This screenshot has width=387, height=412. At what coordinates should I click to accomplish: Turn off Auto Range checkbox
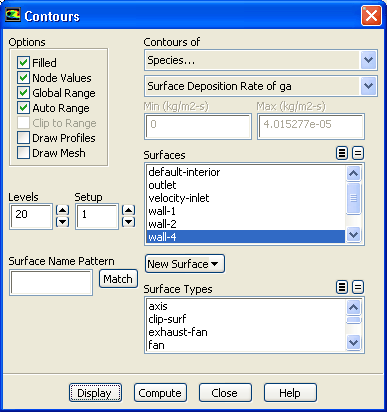(23, 108)
